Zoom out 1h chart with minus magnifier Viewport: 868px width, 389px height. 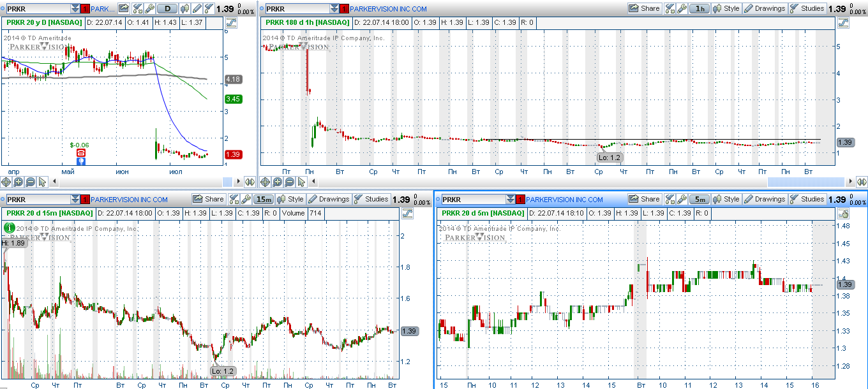(x=289, y=182)
